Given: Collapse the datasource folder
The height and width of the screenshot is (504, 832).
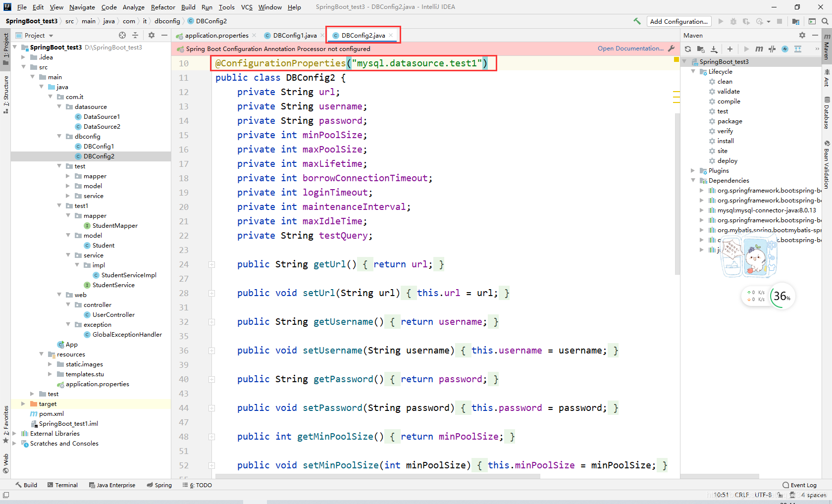Looking at the screenshot, I should coord(59,106).
